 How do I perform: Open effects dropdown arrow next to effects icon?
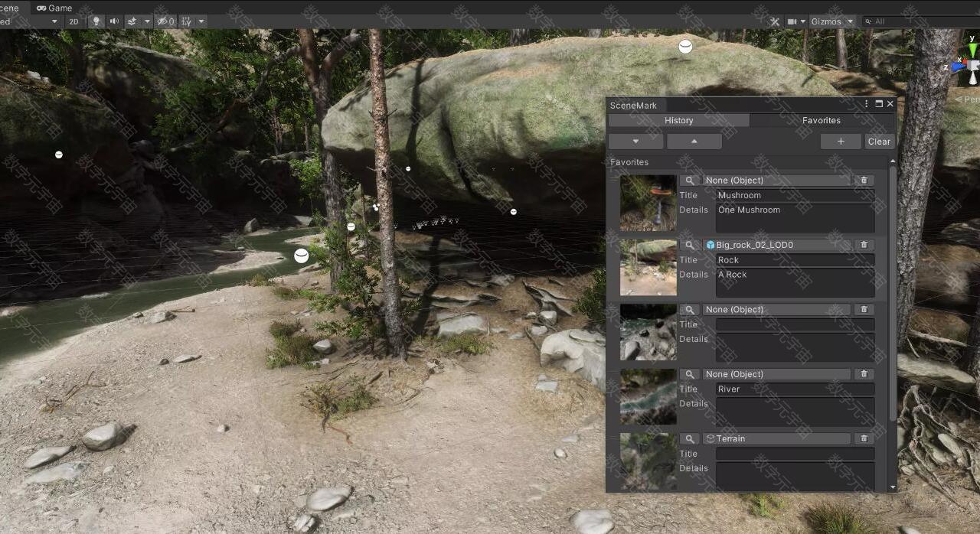pyautogui.click(x=147, y=21)
